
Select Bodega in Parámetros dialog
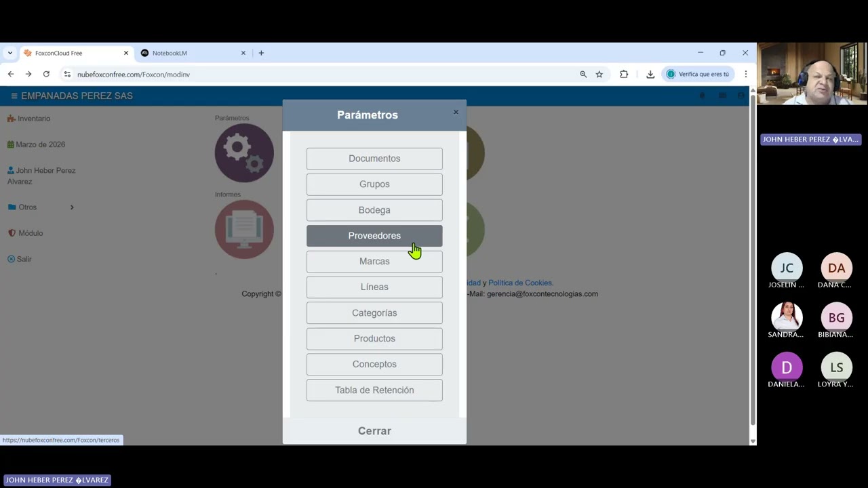(374, 210)
